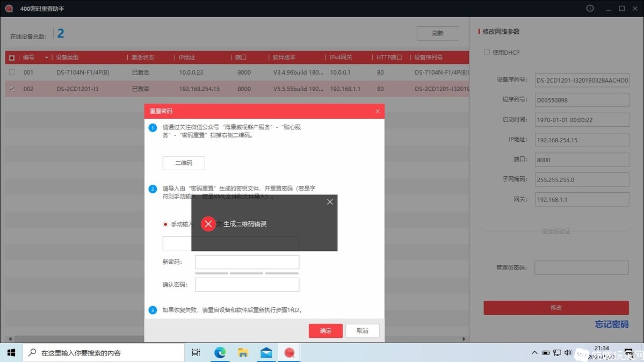Check the row 001 device checkbox
The image size is (644, 362).
pos(11,73)
